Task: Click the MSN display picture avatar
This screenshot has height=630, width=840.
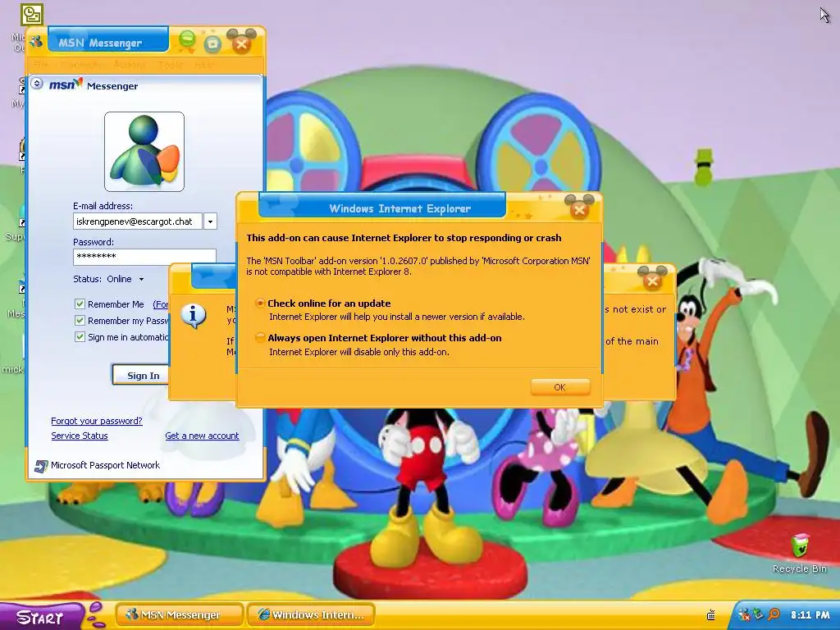Action: [x=144, y=152]
